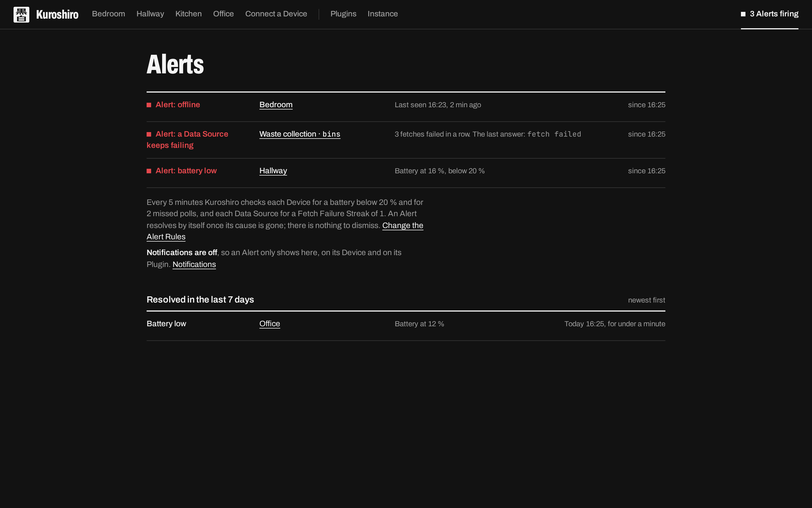Click 'since 16:25' in the Data Source row
This screenshot has width=812, height=508.
[x=646, y=134]
